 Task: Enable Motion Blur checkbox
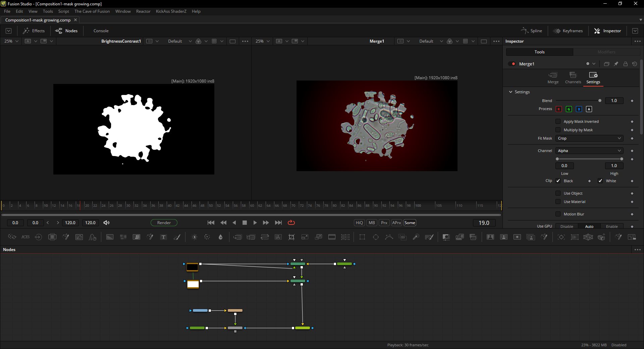click(558, 214)
